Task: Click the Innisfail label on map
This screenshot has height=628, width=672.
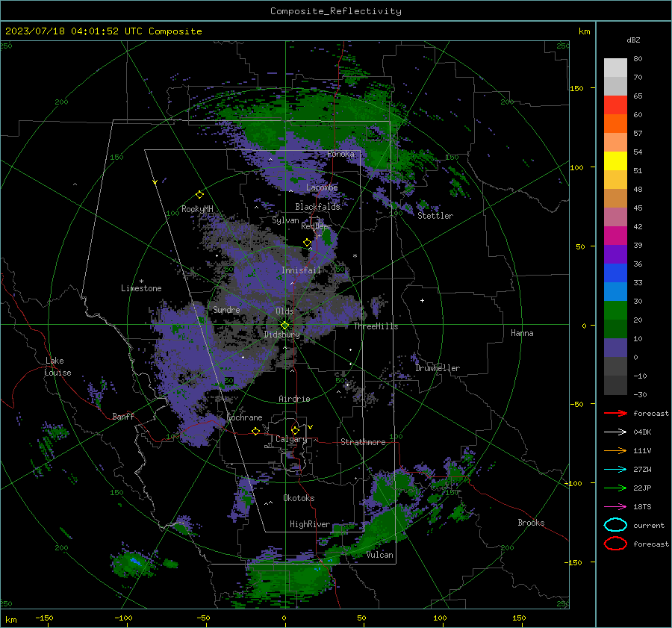Action: [302, 270]
